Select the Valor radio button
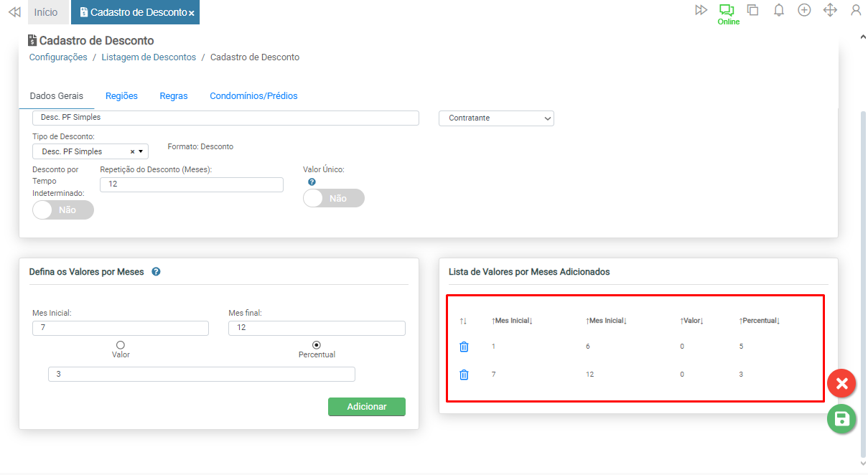Screen dimensions: 868x475 click(121, 345)
